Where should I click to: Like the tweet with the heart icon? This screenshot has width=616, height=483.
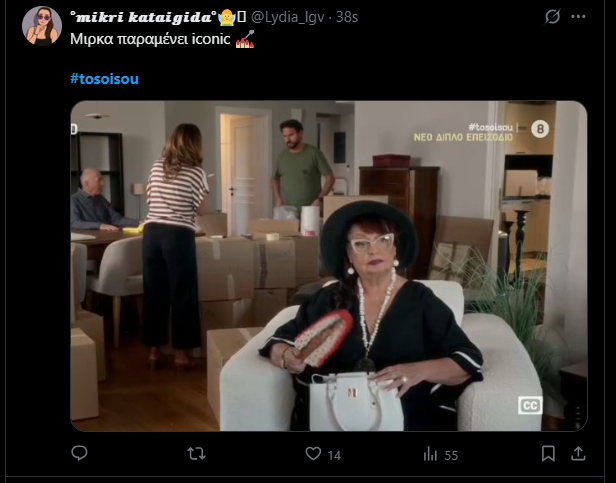[x=313, y=454]
